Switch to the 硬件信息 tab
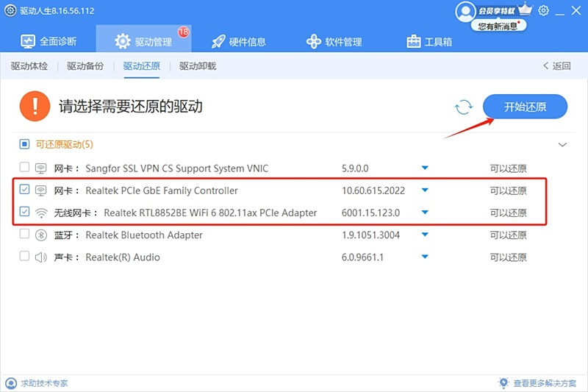The height and width of the screenshot is (392, 588). pos(238,42)
